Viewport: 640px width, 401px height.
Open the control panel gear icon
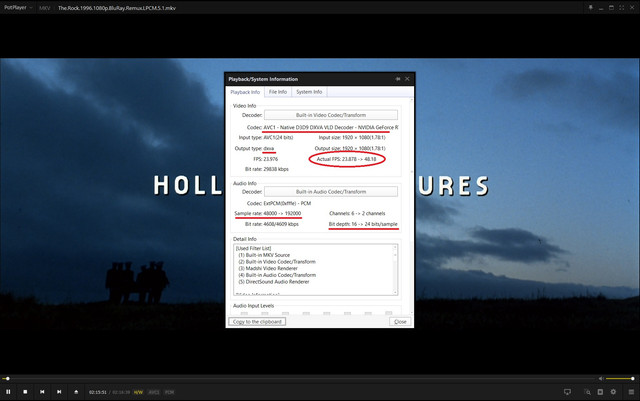613,392
